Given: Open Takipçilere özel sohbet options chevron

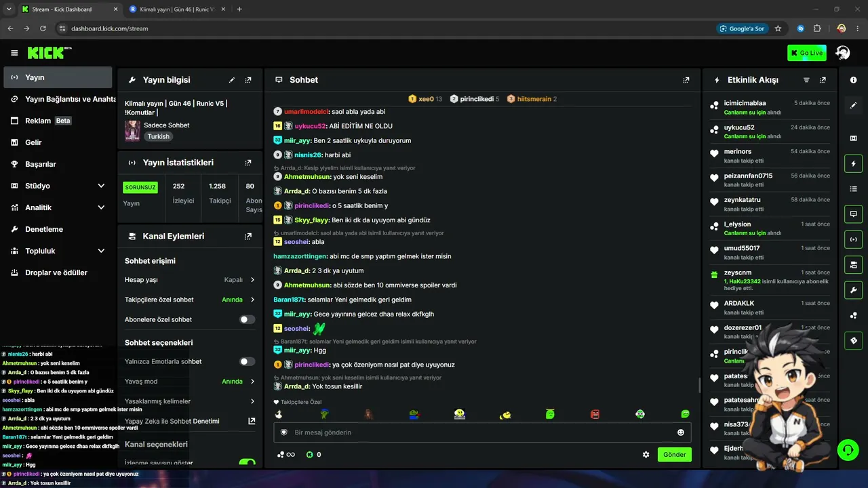Looking at the screenshot, I should pos(252,300).
